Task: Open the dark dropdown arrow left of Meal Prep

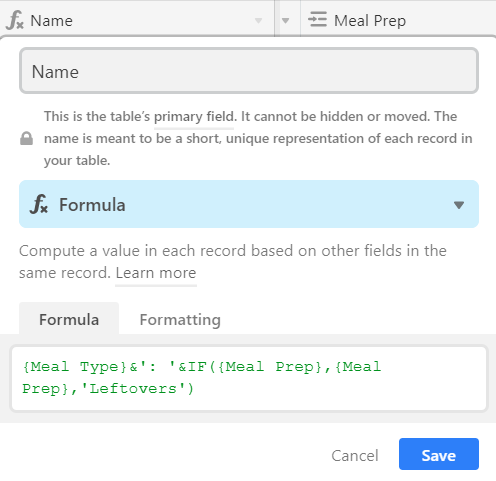Action: [x=285, y=21]
